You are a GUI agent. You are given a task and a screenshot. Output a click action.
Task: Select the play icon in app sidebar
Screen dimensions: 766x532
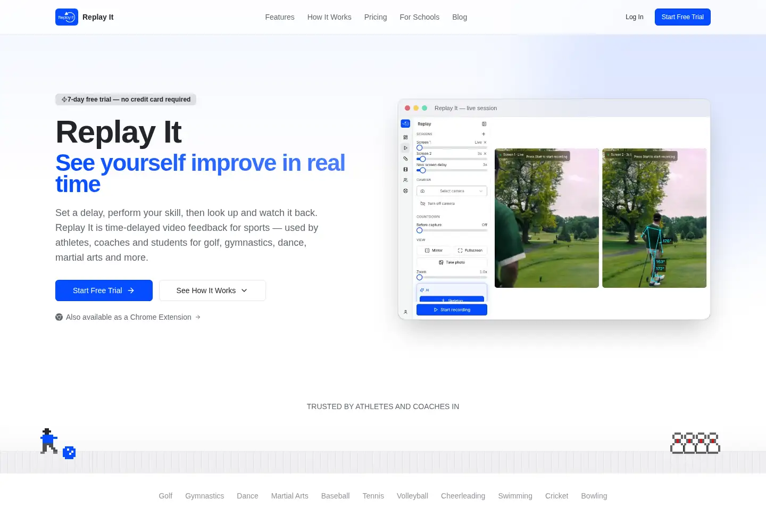pyautogui.click(x=405, y=148)
